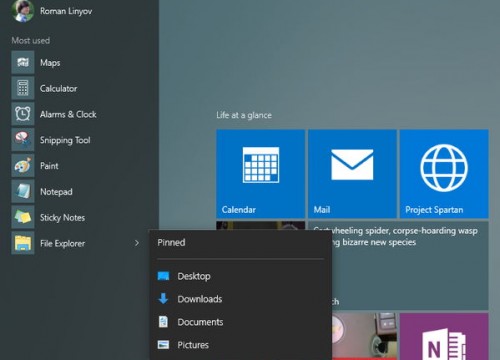
Task: Click the Snipping Tool scissors icon
Action: point(23,140)
